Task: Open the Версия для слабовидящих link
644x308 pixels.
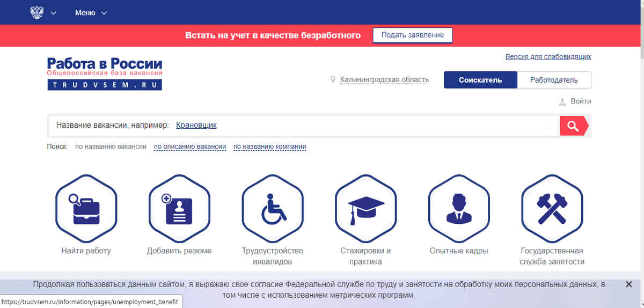Action: [x=548, y=56]
